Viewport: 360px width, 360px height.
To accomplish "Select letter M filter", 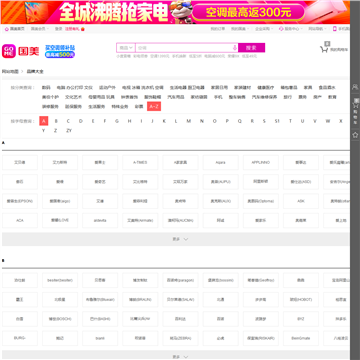I will (x=189, y=121).
